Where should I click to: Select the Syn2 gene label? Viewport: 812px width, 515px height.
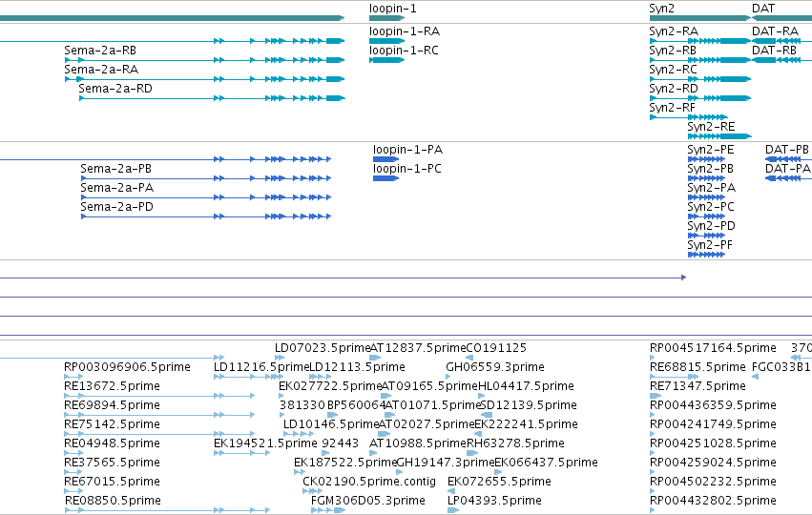tap(661, 9)
